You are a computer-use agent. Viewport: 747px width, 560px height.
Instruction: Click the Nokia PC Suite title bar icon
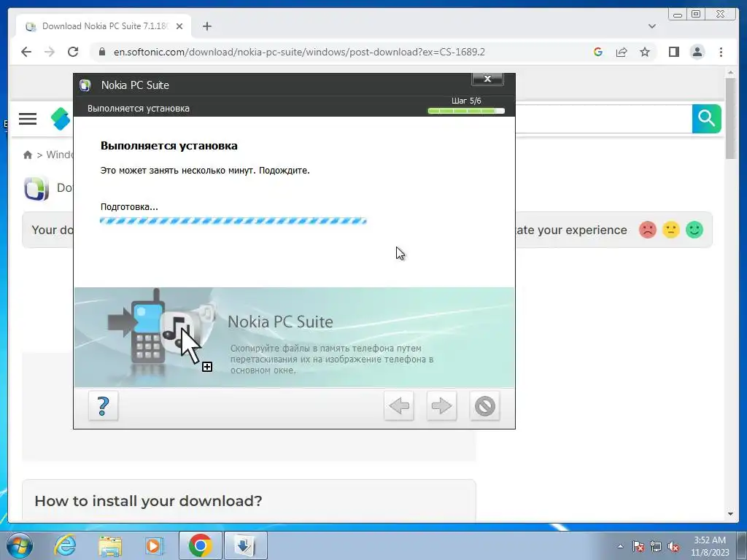pyautogui.click(x=85, y=85)
